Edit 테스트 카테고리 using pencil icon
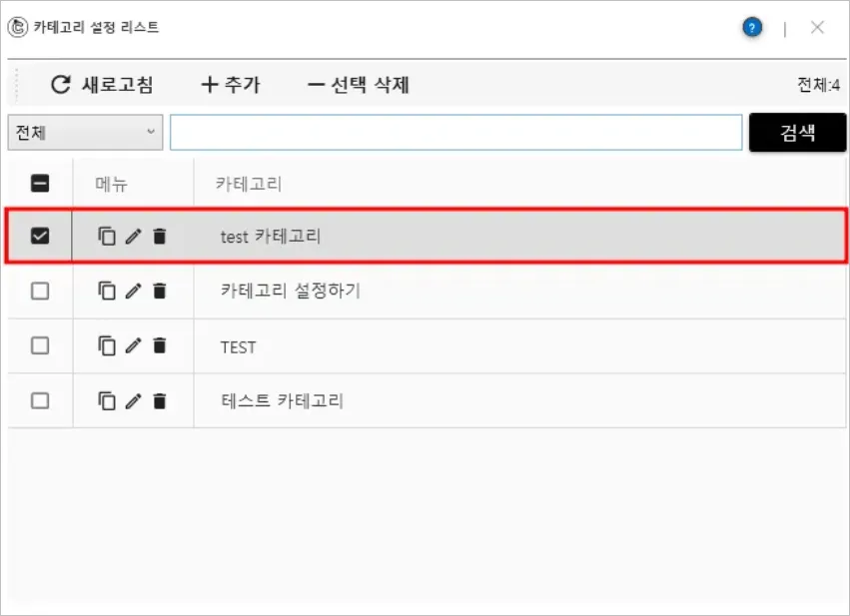Viewport: 850px width, 616px height. pyautogui.click(x=134, y=401)
